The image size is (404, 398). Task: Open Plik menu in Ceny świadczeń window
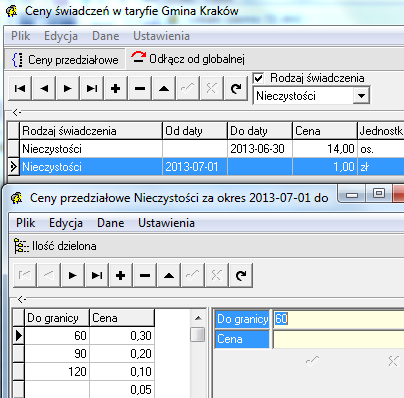(21, 36)
